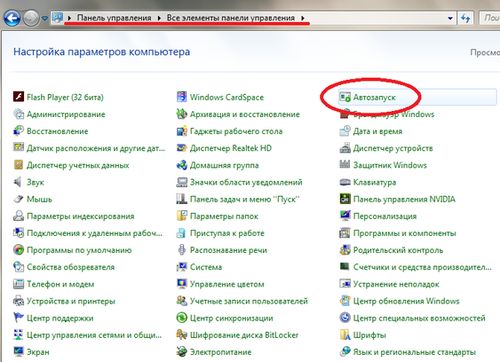Click Панель управления breadcrumb
Viewport: 500px width, 362px height.
click(114, 18)
